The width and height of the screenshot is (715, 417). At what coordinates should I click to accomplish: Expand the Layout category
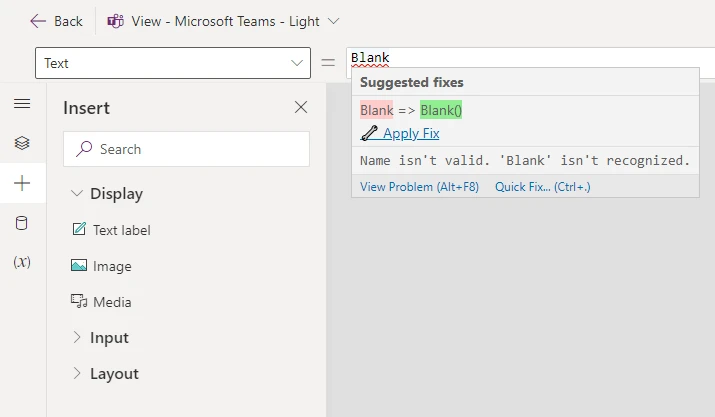(x=77, y=374)
